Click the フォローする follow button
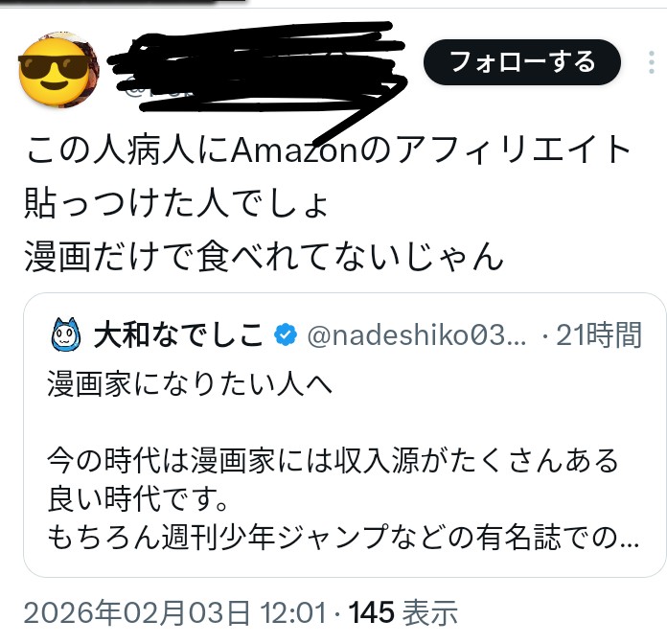Image resolution: width=667 pixels, height=644 pixels. point(522,62)
